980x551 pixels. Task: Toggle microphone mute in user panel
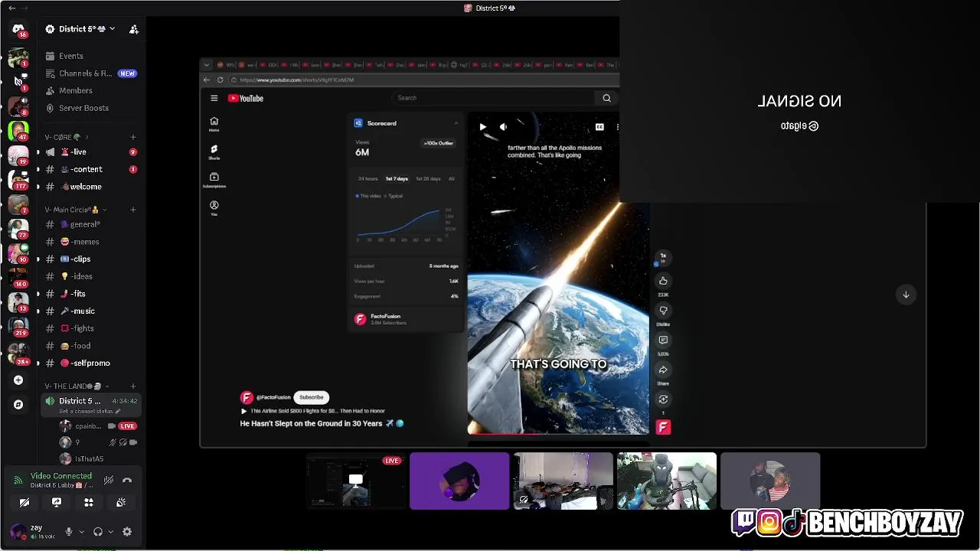tap(69, 532)
